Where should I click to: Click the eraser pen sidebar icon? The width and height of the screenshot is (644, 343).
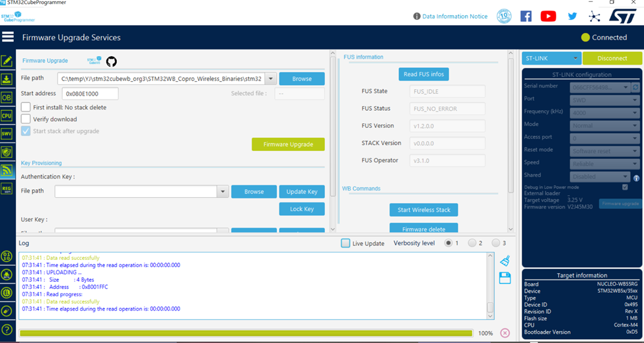(x=7, y=311)
